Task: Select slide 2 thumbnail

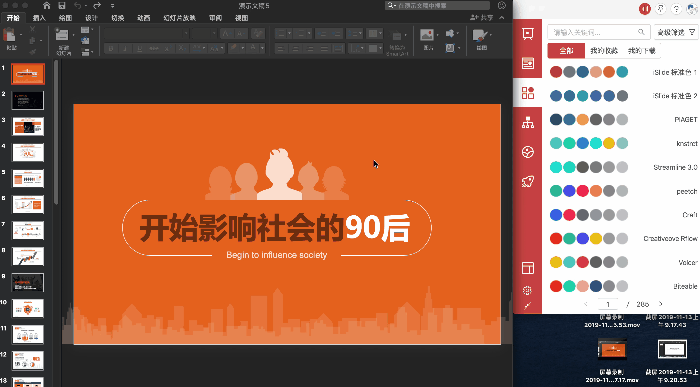Action: (28, 100)
